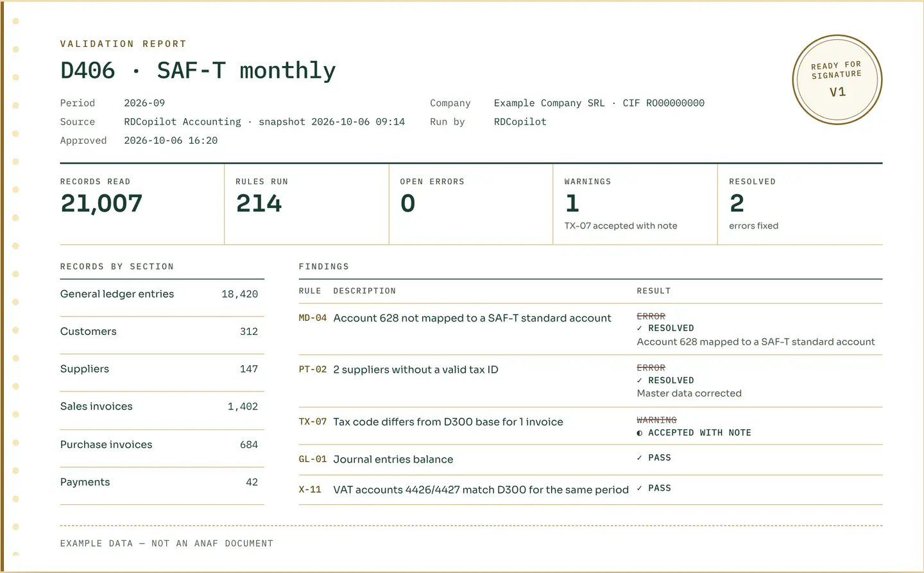Select the Period value 2026-09
Image resolution: width=924 pixels, height=573 pixels.
point(144,103)
